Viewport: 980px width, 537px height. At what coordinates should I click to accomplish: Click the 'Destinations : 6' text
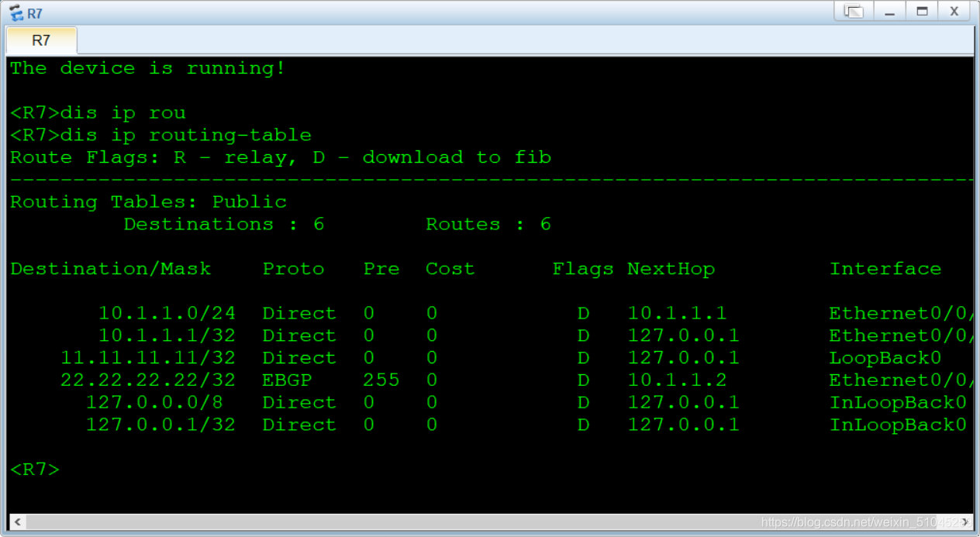(x=223, y=225)
